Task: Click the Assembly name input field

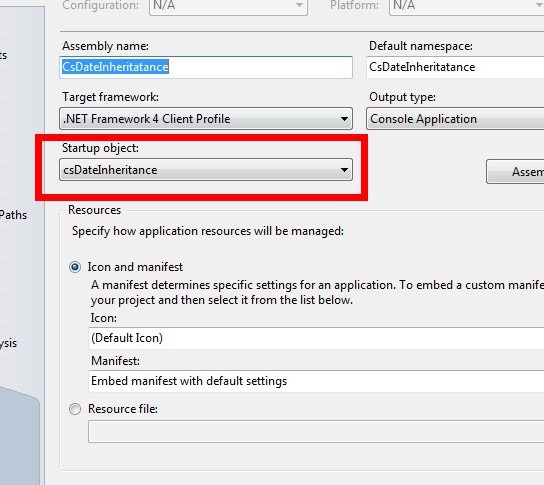Action: (206, 67)
